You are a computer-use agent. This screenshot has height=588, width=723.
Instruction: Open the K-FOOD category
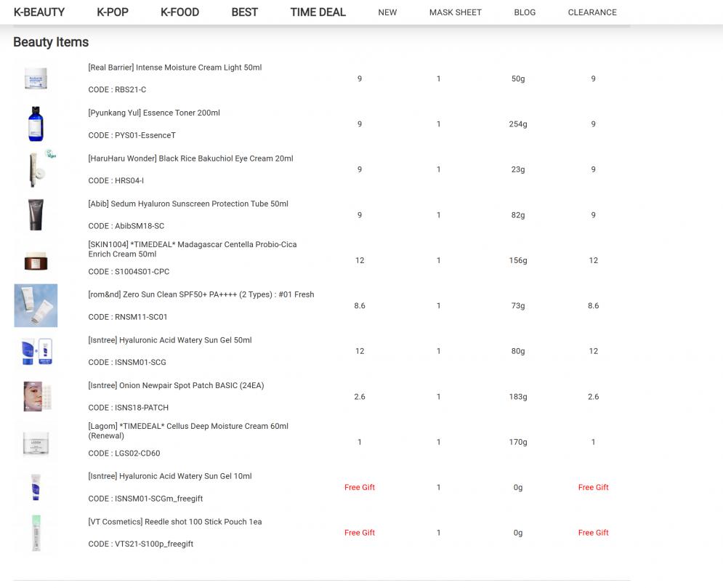point(179,12)
